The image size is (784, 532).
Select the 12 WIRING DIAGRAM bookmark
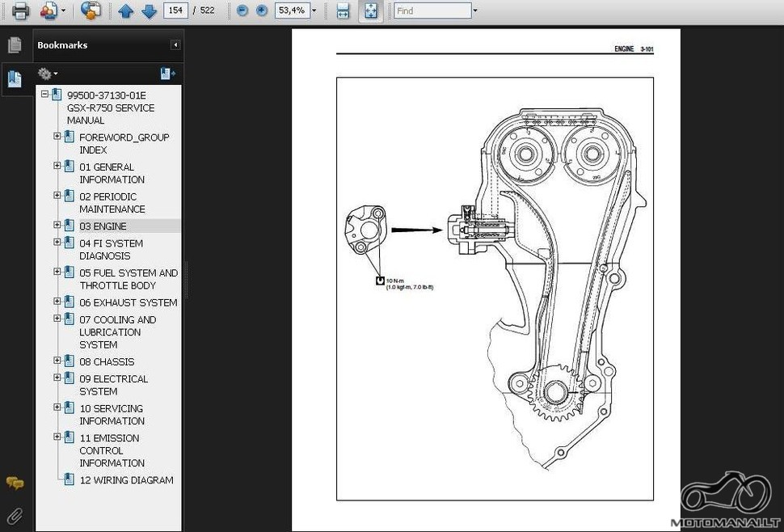127,480
